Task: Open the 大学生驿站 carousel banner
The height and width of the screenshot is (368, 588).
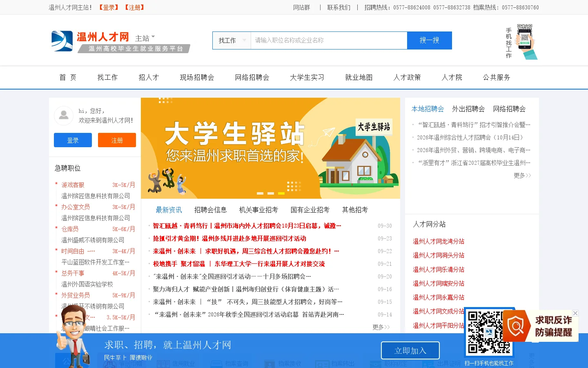Action: [270, 148]
